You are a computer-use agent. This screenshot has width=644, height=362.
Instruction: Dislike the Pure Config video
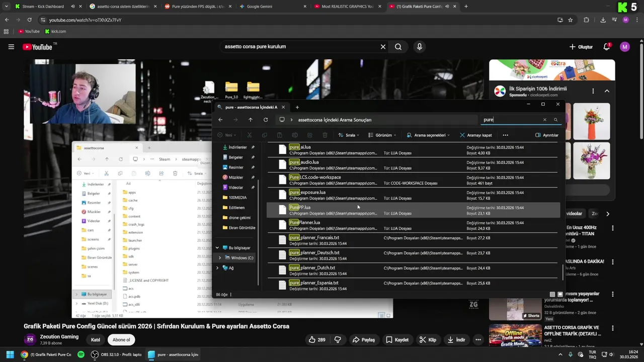tap(338, 340)
